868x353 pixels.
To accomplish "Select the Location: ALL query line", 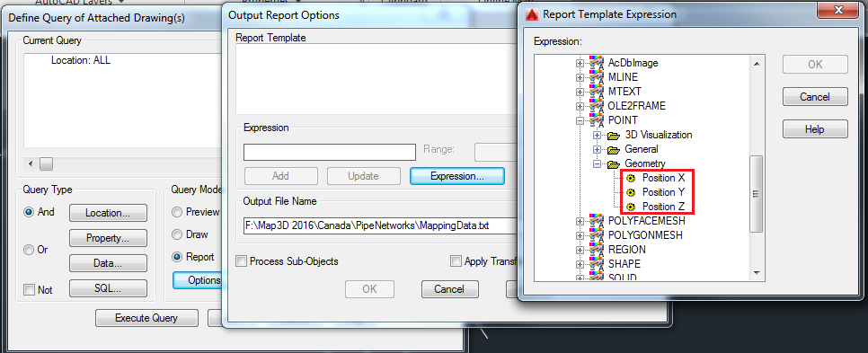I will point(80,60).
